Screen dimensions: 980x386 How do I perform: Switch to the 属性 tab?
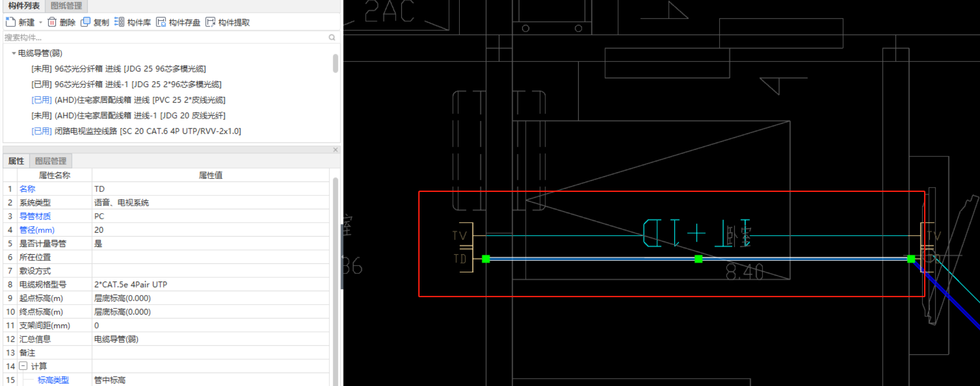tap(16, 161)
